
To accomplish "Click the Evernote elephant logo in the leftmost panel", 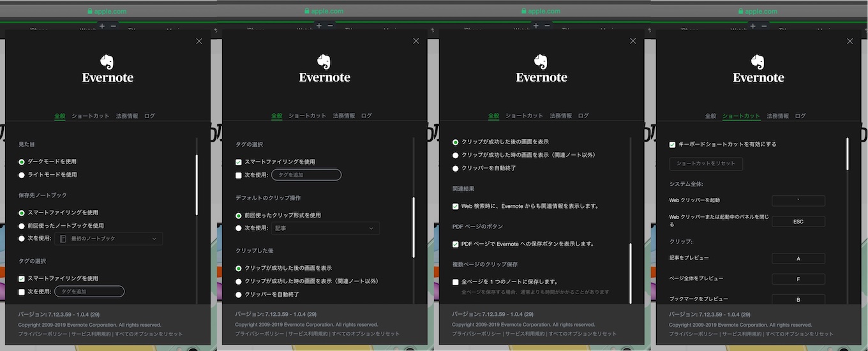I will 108,62.
